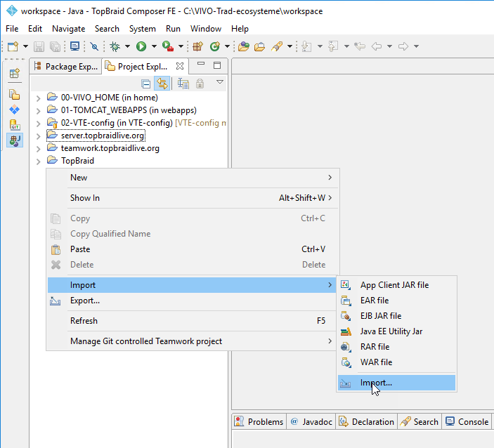Open Back history dropdown arrow

tap(389, 46)
